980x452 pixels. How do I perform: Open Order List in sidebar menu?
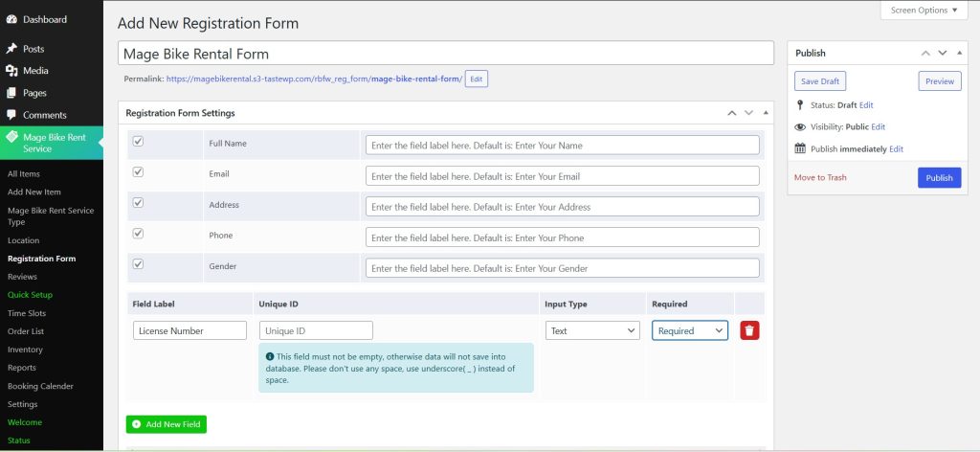[27, 331]
